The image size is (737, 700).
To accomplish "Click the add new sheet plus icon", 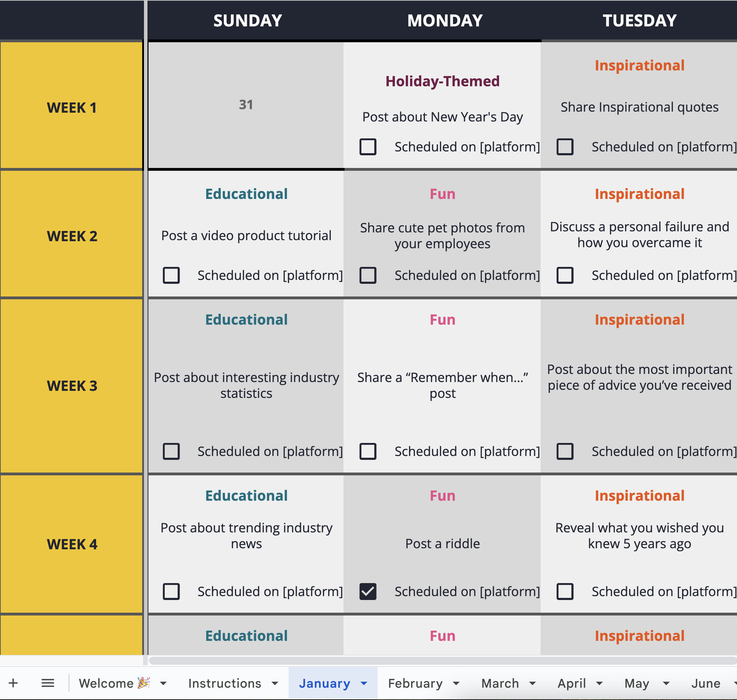I will [13, 683].
